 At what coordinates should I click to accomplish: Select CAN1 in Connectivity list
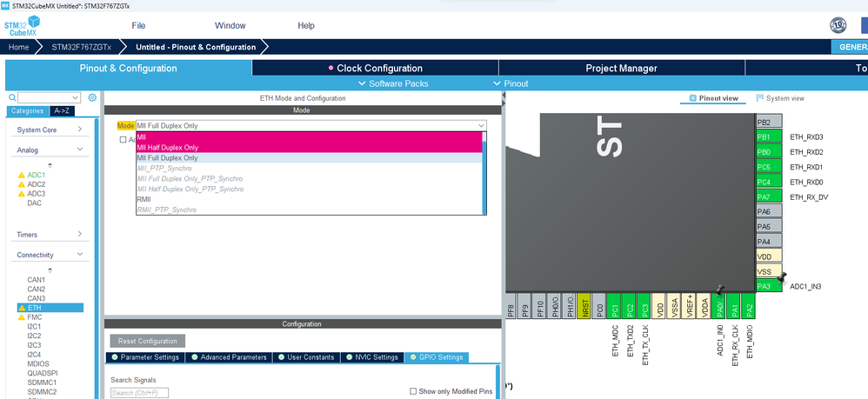pyautogui.click(x=37, y=279)
